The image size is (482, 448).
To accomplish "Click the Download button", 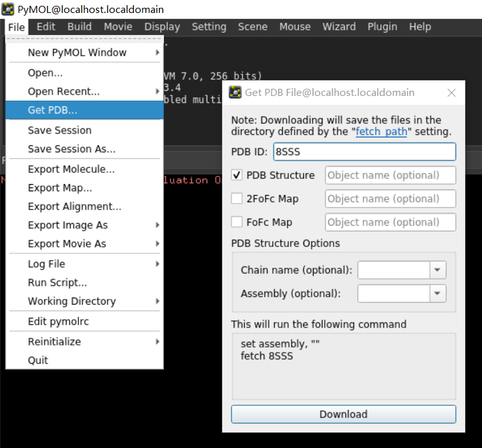I will (x=343, y=414).
